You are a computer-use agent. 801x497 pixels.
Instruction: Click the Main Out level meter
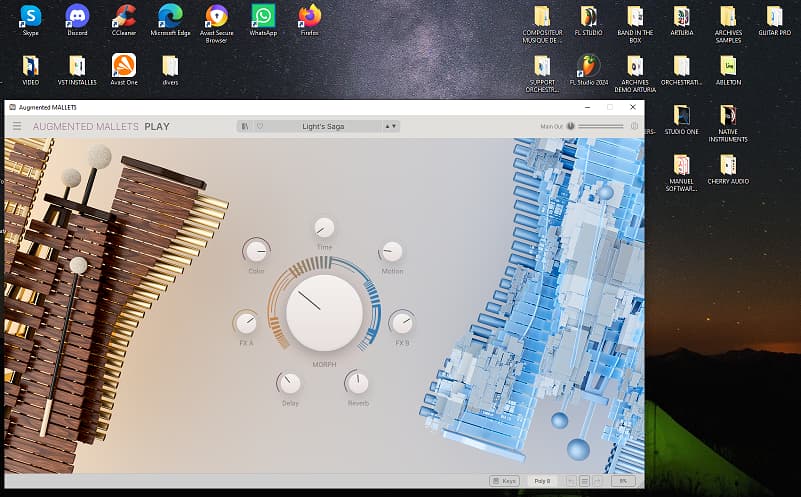601,126
